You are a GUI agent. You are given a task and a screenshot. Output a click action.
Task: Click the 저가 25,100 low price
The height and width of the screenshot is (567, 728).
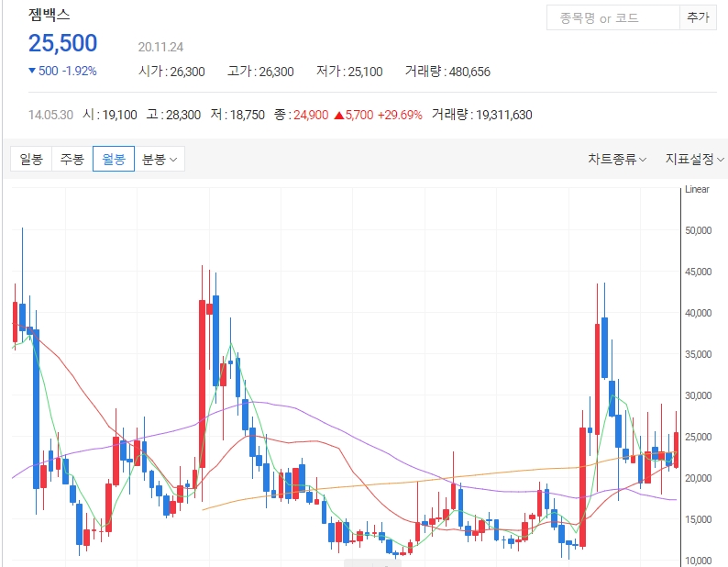click(x=349, y=72)
